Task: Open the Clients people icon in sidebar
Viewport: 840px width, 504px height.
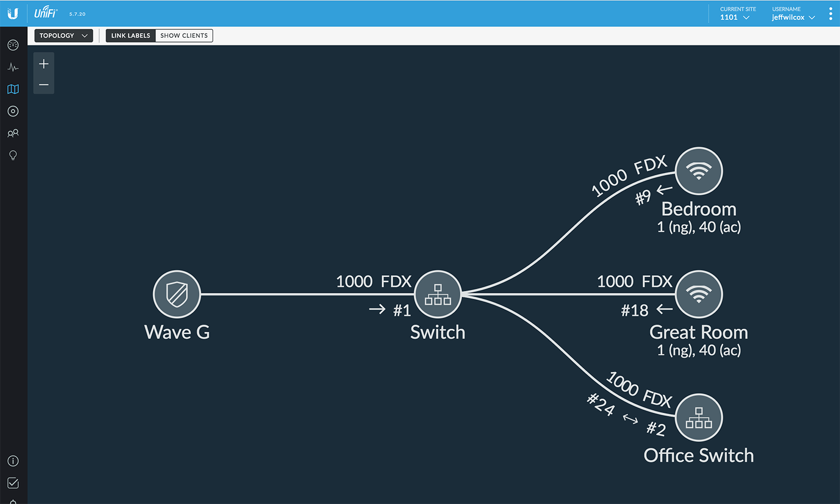Action: click(x=13, y=133)
